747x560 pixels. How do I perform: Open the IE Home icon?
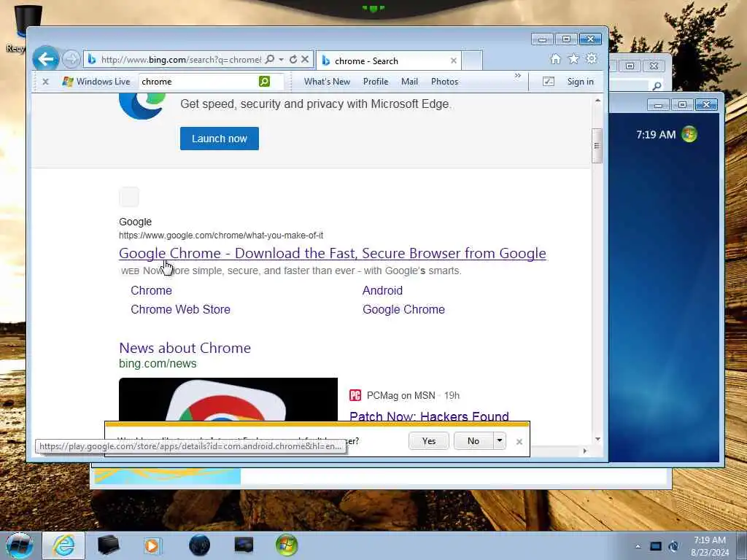pos(555,58)
